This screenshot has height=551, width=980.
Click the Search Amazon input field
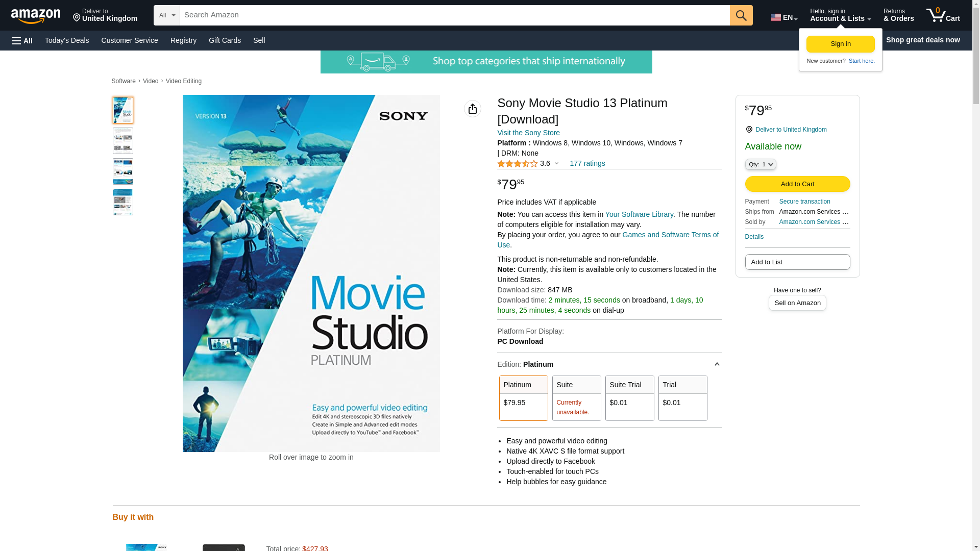(454, 15)
